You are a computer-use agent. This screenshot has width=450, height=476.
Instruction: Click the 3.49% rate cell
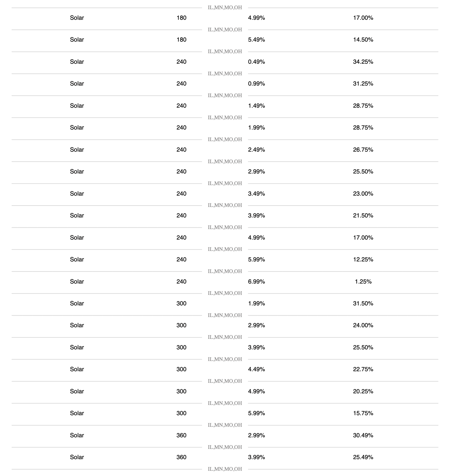256,194
